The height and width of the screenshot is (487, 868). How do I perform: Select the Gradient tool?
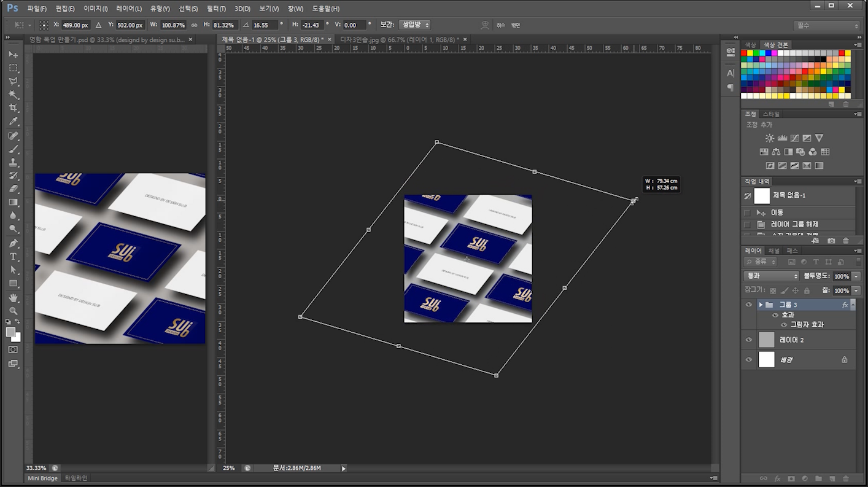point(14,203)
